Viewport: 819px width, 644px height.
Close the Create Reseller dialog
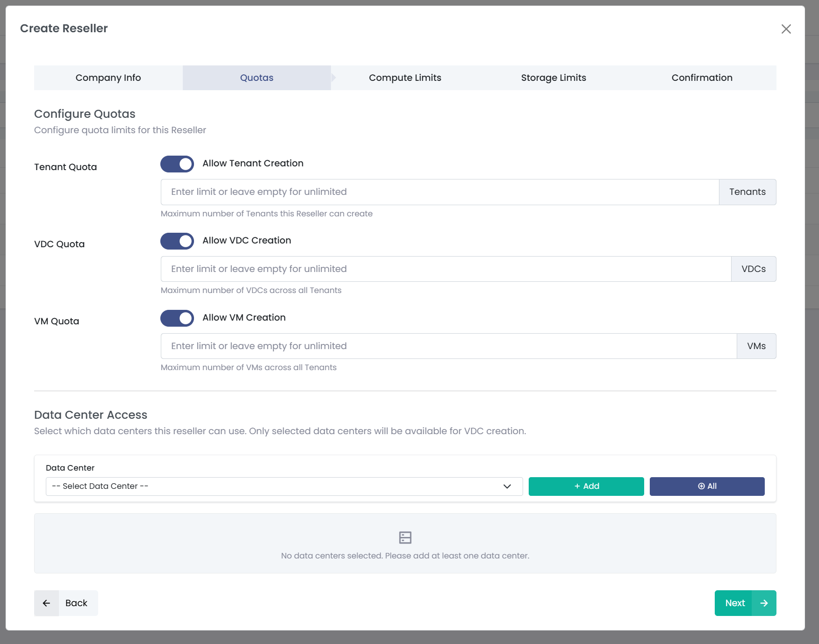[x=786, y=29]
